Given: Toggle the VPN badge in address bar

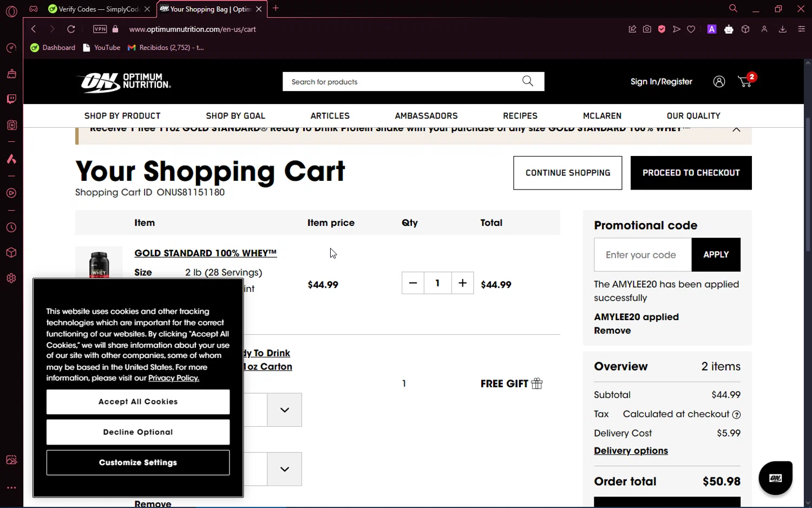Looking at the screenshot, I should tap(100, 29).
